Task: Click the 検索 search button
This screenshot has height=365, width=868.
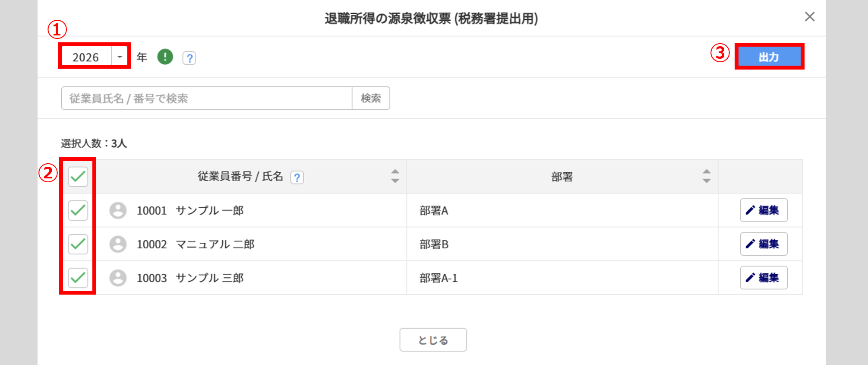Action: click(x=371, y=98)
